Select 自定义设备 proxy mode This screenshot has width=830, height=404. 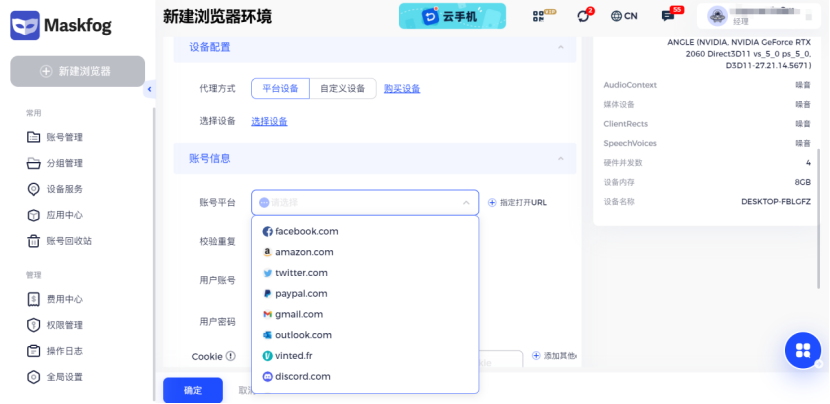[342, 88]
